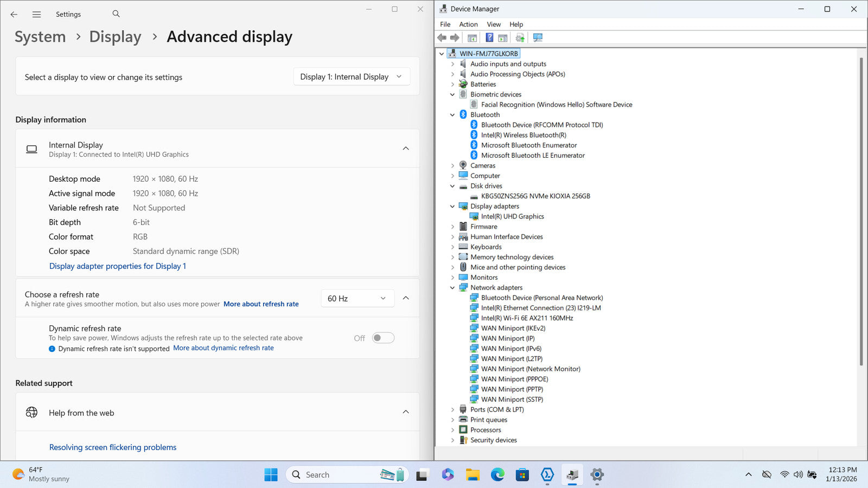Click Show/Hide Console Tree toolbar icon
The height and width of the screenshot is (488, 868).
click(x=473, y=37)
